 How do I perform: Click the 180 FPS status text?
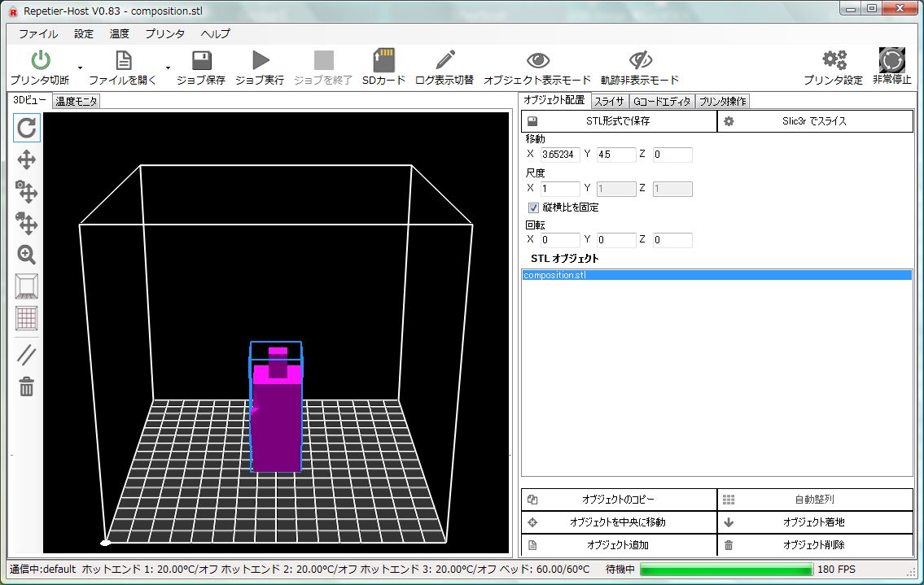click(x=836, y=570)
